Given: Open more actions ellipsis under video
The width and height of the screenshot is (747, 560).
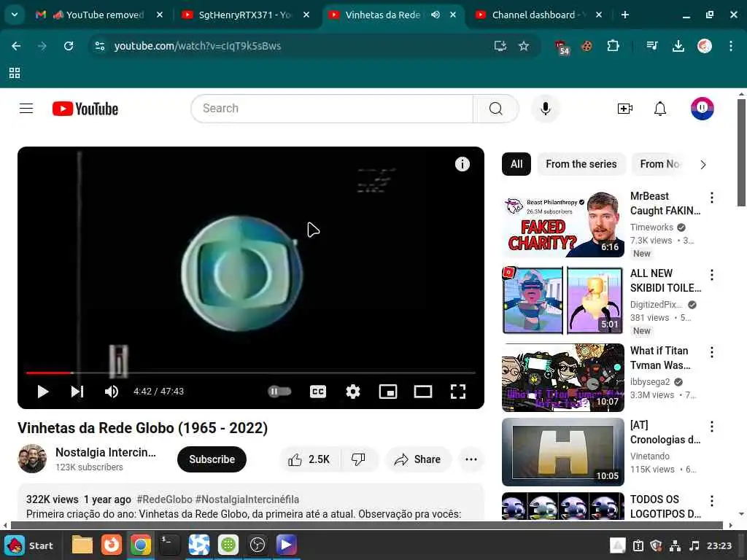Looking at the screenshot, I should (471, 459).
